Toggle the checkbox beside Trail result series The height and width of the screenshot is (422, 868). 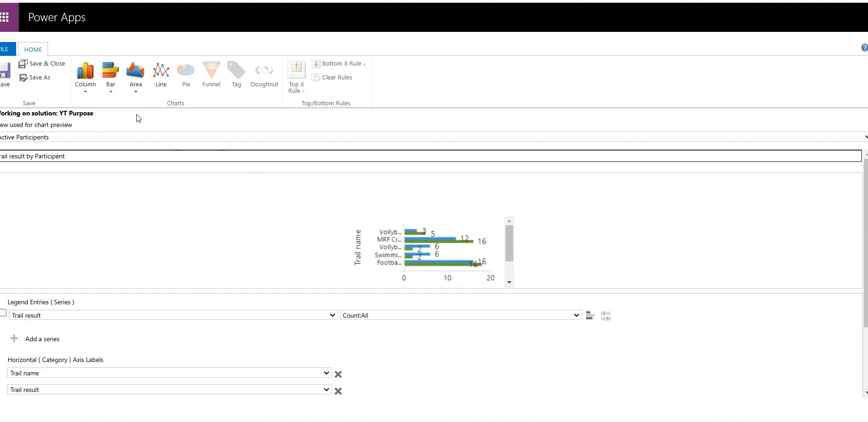(x=3, y=313)
